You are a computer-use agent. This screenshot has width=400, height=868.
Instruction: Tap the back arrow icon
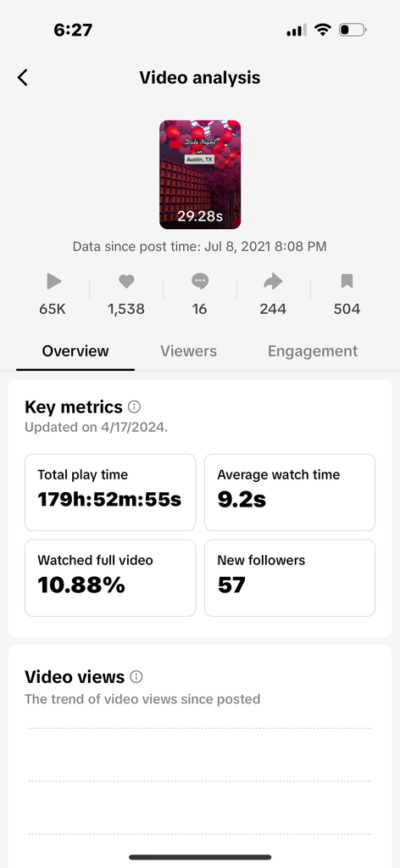point(22,77)
